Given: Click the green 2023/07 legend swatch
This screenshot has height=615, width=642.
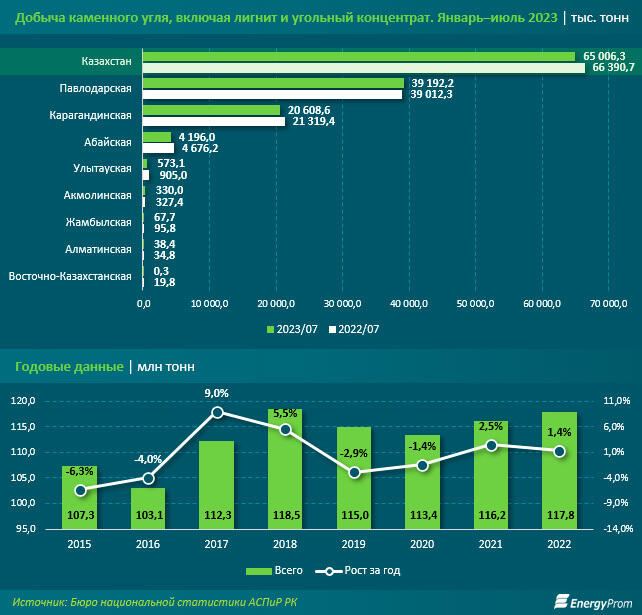Looking at the screenshot, I should 270,328.
